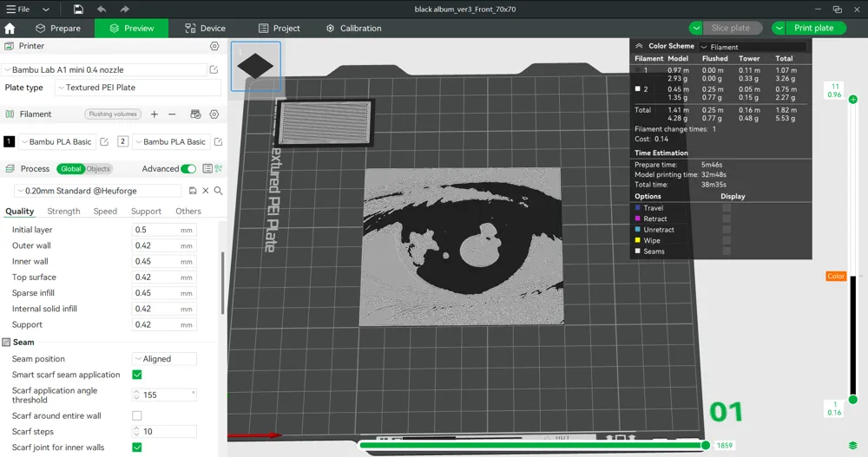Open filament settings gear icon

pos(214,114)
